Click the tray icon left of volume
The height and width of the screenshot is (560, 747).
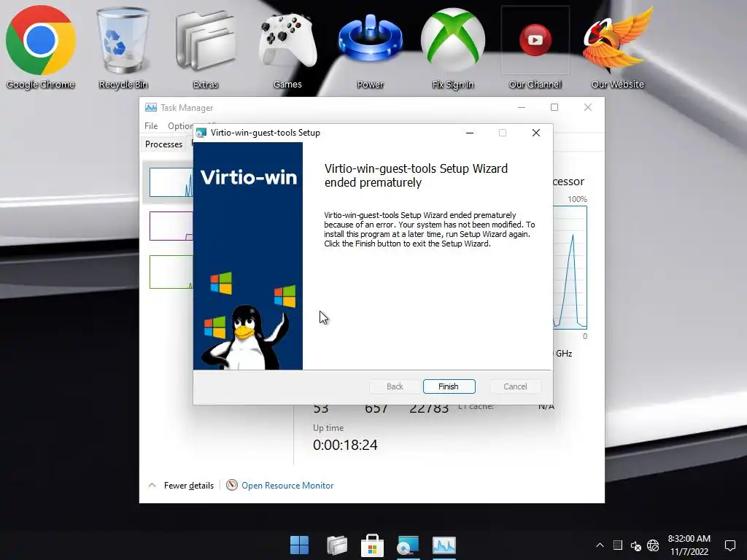(x=617, y=545)
